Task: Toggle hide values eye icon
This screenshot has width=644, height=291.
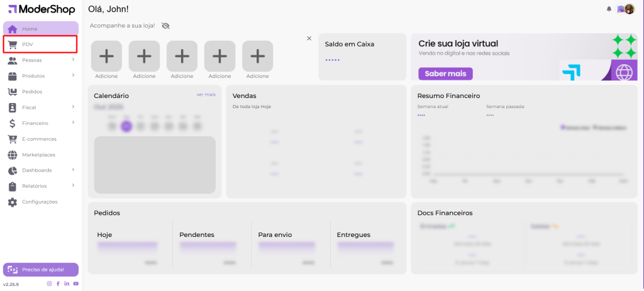Action: pyautogui.click(x=165, y=26)
